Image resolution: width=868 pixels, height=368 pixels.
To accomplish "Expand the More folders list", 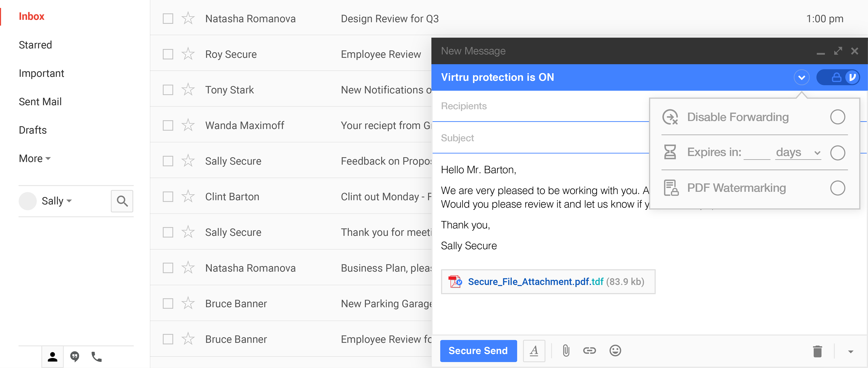I will click(35, 158).
